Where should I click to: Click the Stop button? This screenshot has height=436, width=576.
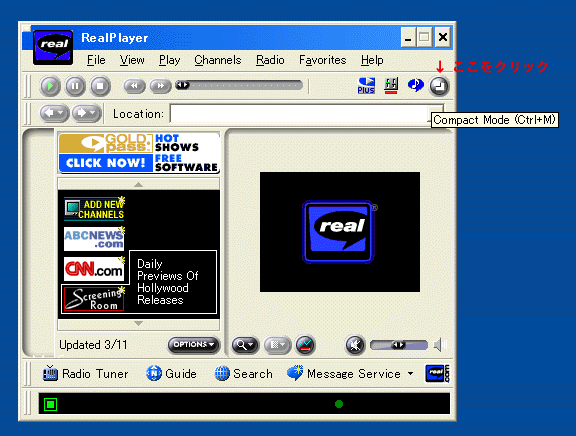(x=100, y=86)
